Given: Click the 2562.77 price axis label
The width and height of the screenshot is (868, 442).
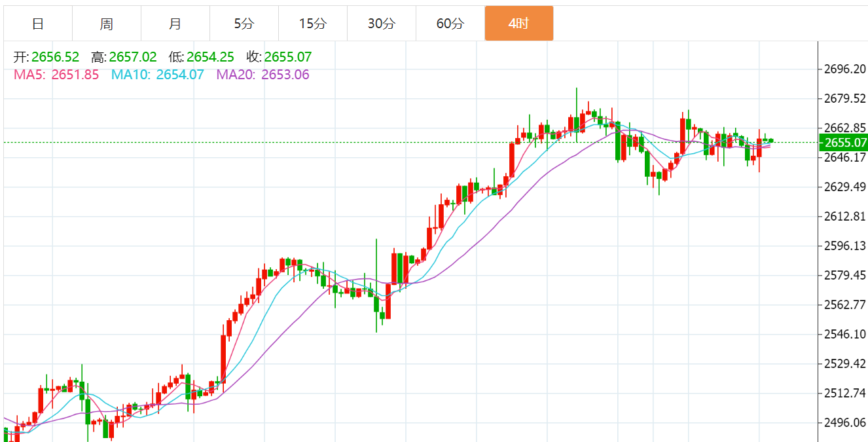Looking at the screenshot, I should pyautogui.click(x=845, y=304).
